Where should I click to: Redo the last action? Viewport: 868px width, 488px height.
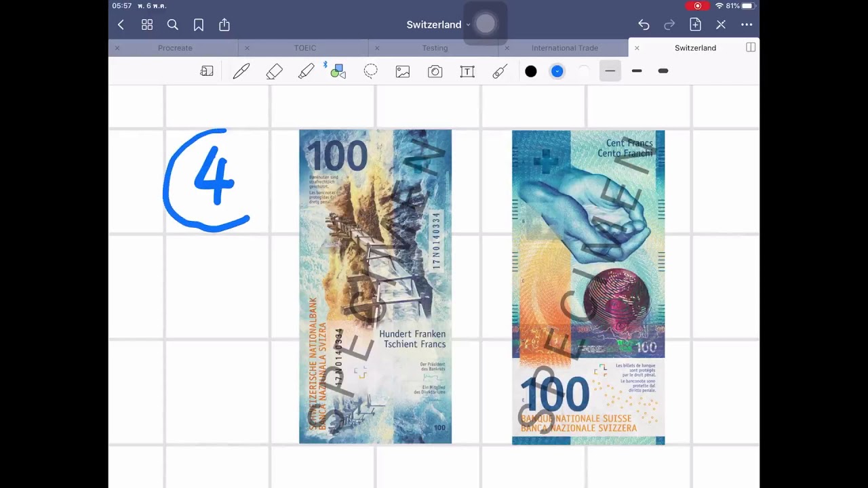pos(669,25)
